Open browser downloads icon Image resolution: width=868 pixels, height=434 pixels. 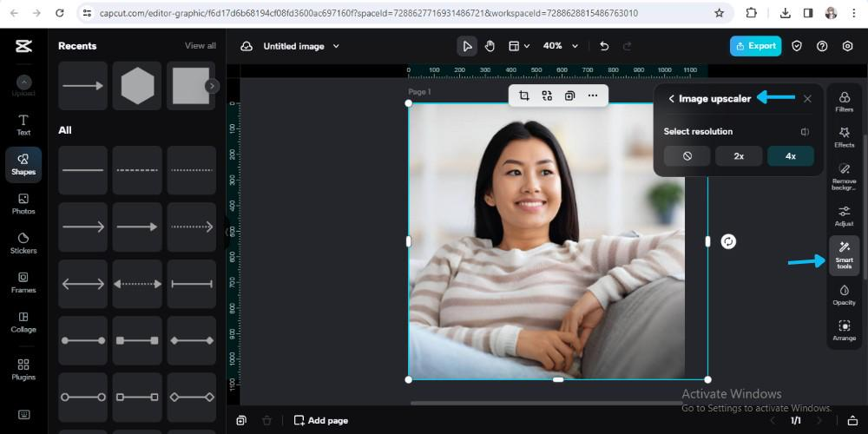click(x=785, y=13)
